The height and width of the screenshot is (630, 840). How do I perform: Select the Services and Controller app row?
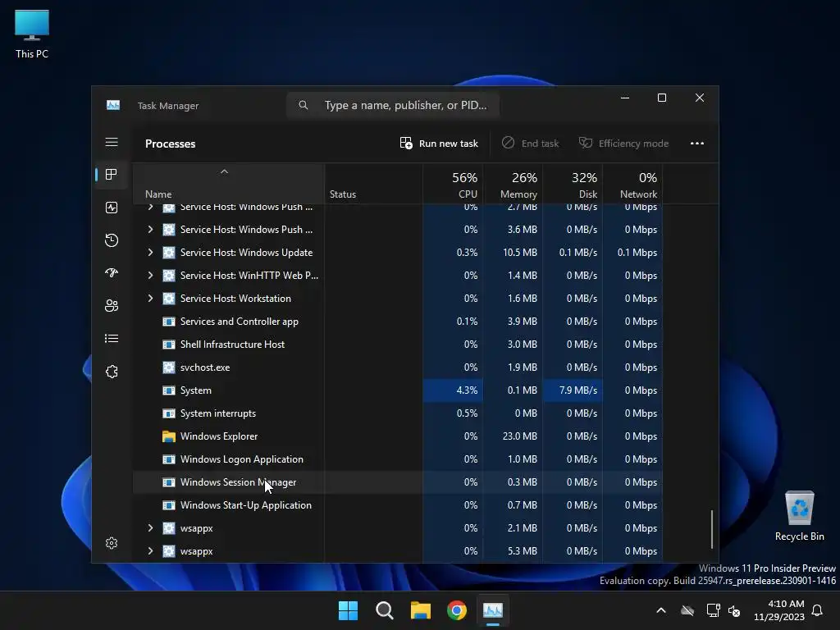click(398, 322)
